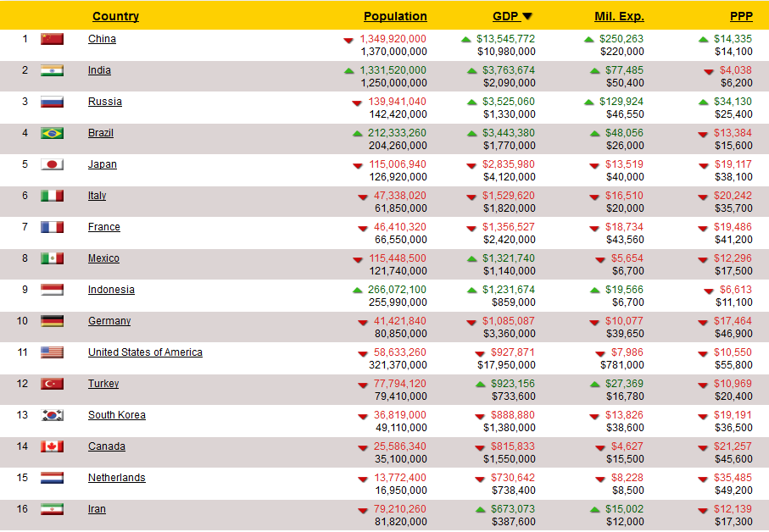This screenshot has height=532, width=769.
Task: Click the India flag icon
Action: coord(52,70)
